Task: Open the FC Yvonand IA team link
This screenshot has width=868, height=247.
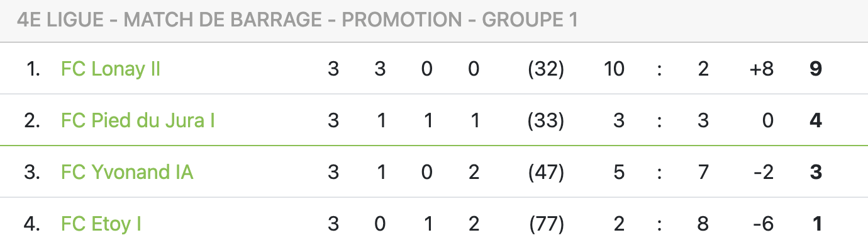Action: click(127, 172)
